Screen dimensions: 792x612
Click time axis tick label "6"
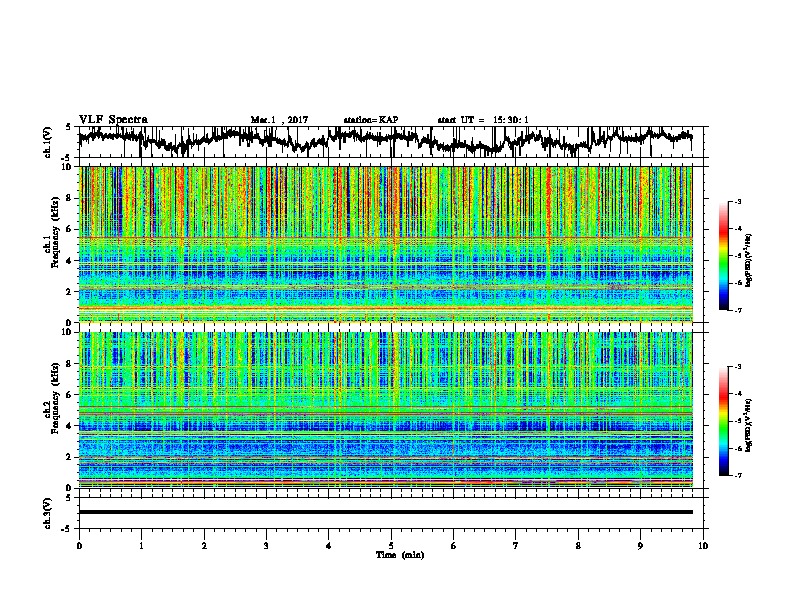tap(454, 546)
